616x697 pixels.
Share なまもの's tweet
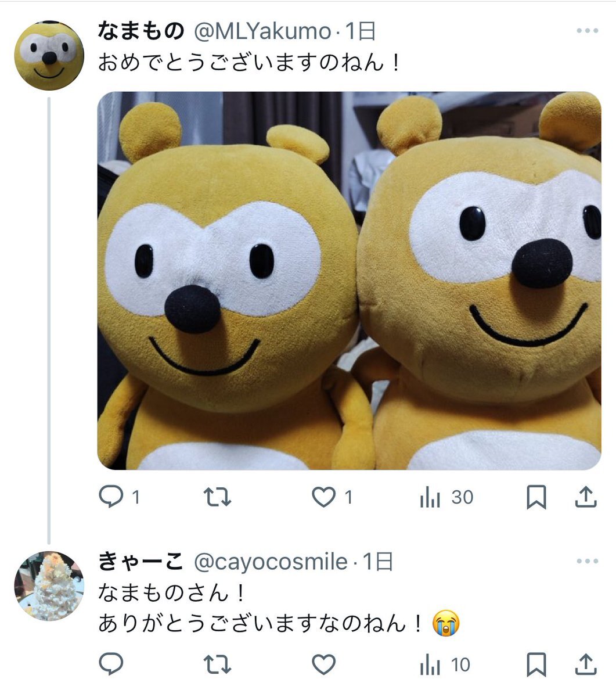[x=586, y=497]
